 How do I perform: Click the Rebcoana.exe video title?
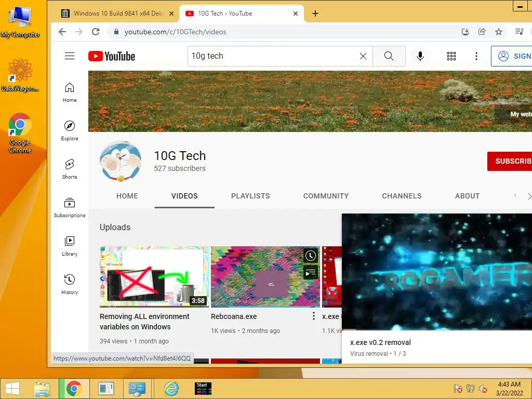point(234,316)
